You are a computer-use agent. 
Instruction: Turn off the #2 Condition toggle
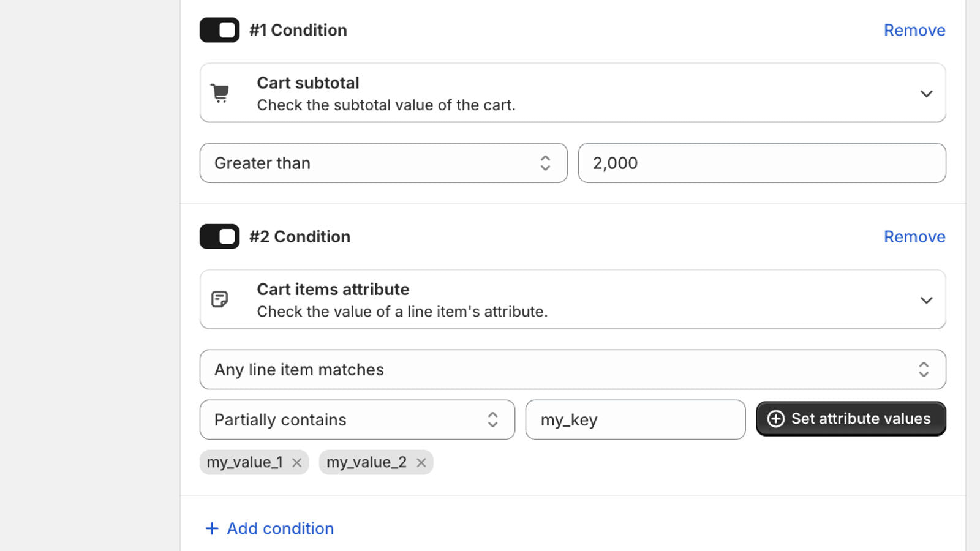click(x=219, y=236)
